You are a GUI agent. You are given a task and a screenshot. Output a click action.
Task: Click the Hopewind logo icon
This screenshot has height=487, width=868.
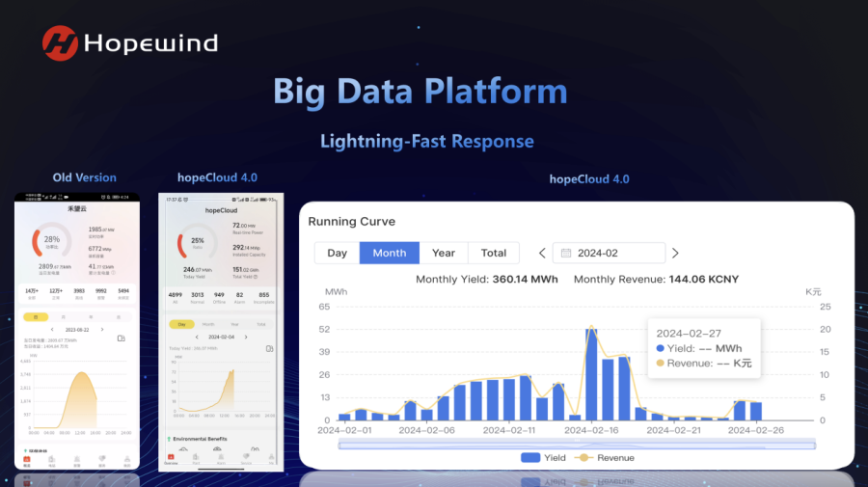[x=60, y=43]
